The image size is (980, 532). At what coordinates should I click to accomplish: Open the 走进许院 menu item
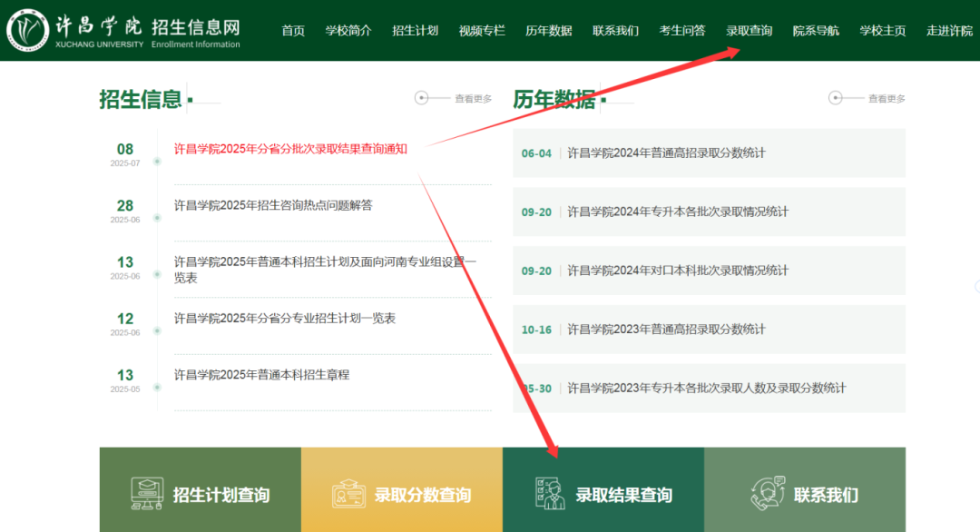click(x=949, y=31)
